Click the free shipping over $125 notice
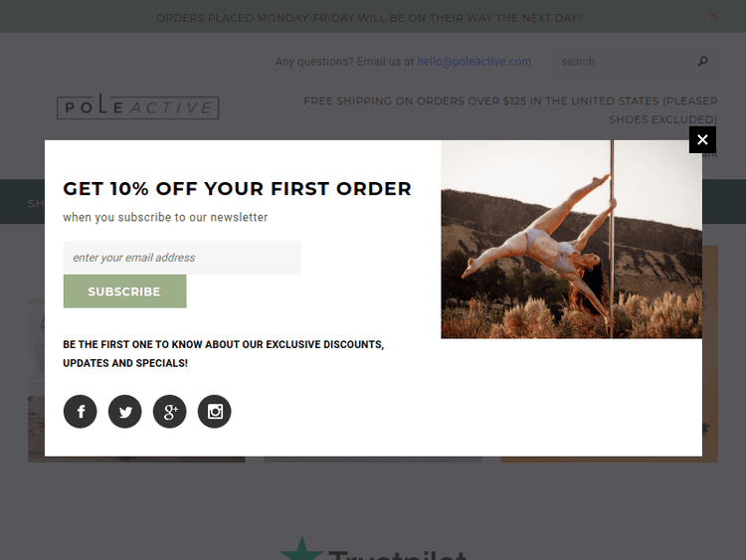The height and width of the screenshot is (560, 746). click(510, 109)
